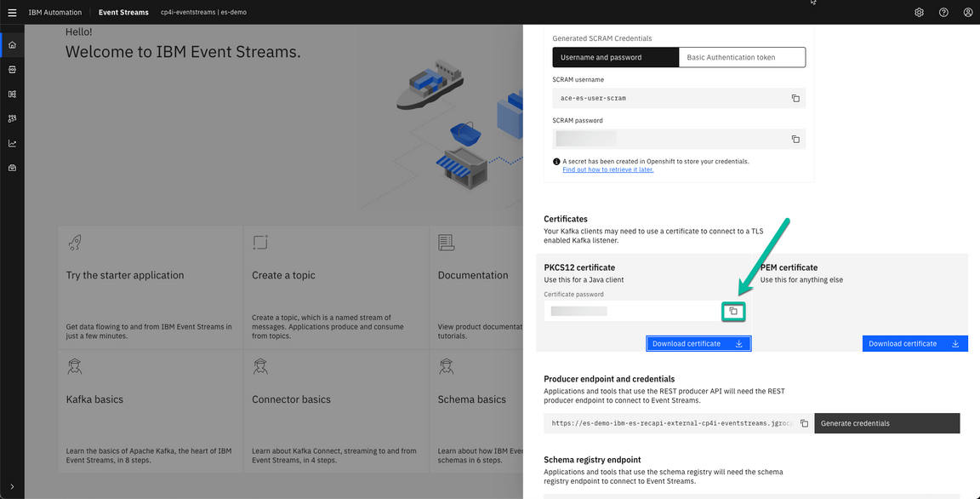Copy the producer endpoint URL
This screenshot has width=980, height=499.
[x=804, y=423]
